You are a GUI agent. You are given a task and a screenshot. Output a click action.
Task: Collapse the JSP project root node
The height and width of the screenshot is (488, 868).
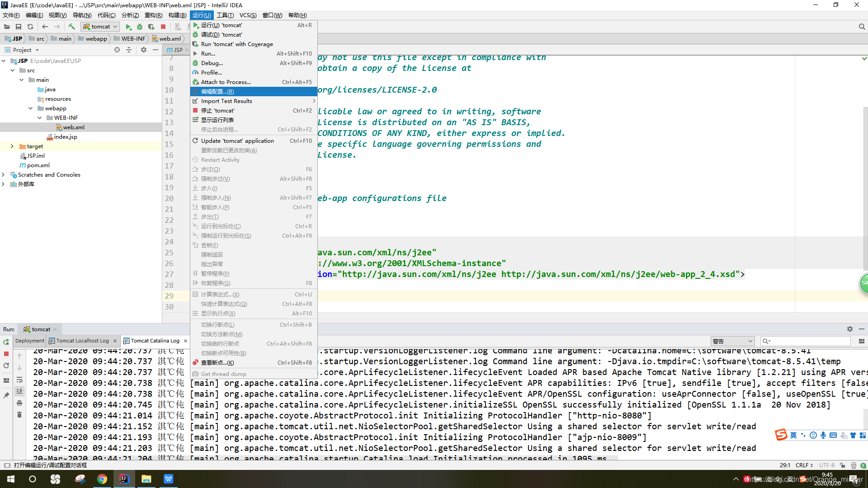4,61
